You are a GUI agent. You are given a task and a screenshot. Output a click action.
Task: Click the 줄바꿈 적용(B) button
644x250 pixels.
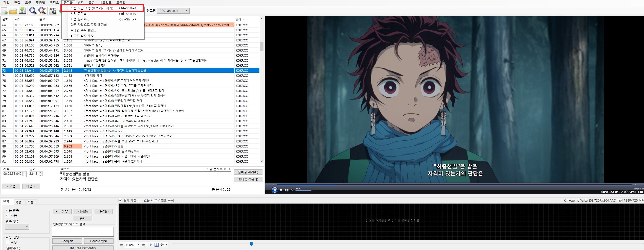pos(248,179)
